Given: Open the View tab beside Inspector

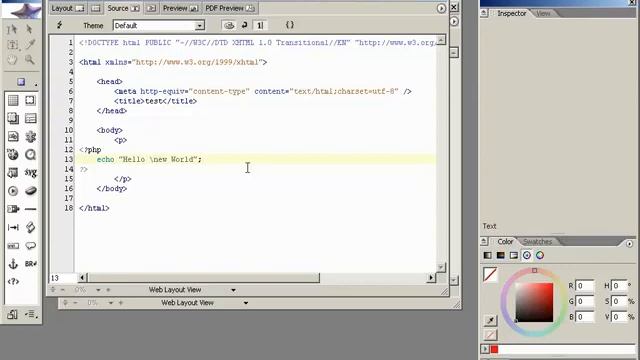Looking at the screenshot, I should coord(543,13).
